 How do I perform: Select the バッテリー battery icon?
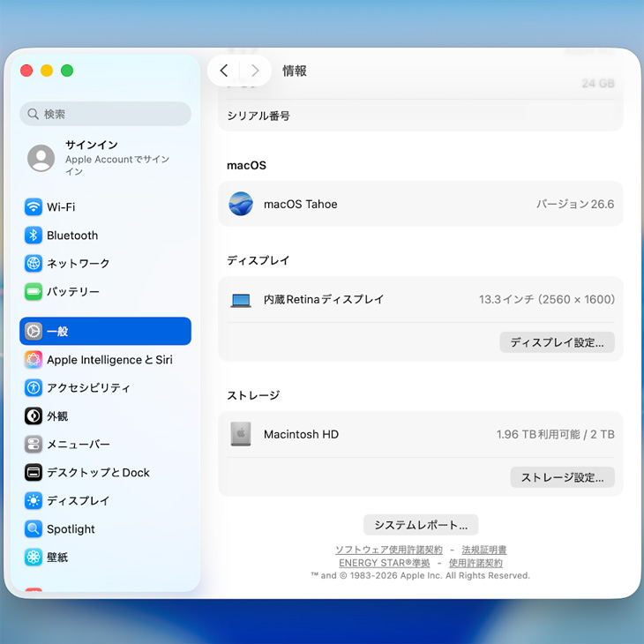(34, 292)
